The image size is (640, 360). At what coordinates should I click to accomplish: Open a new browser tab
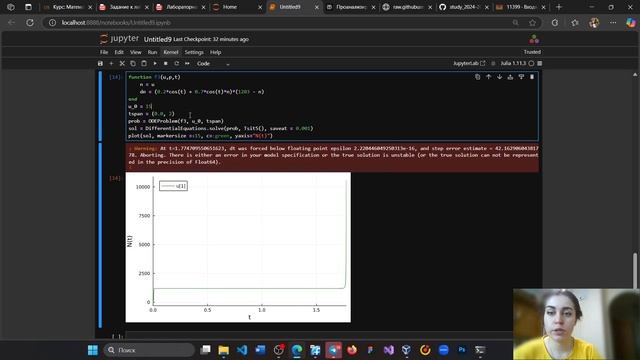tap(559, 7)
